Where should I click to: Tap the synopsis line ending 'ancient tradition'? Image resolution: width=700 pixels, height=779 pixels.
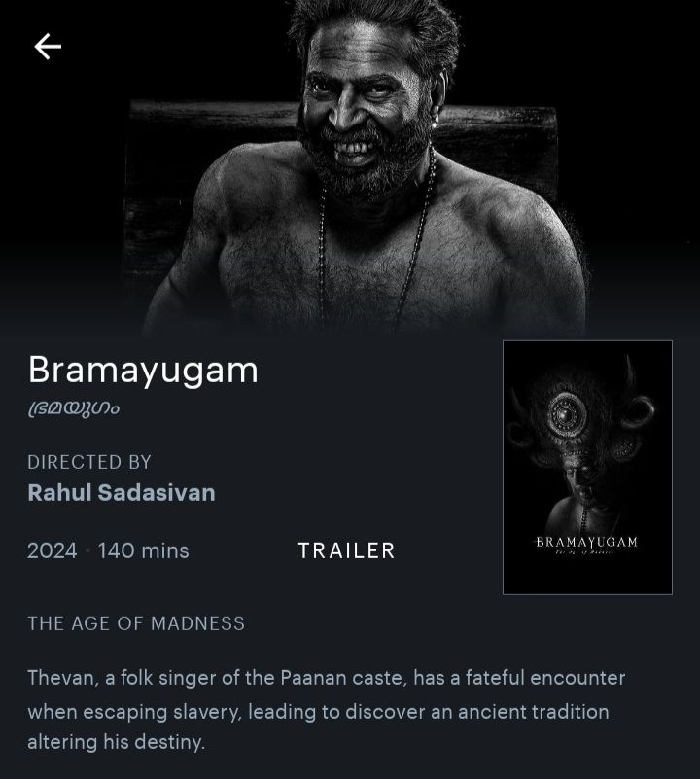pos(319,712)
